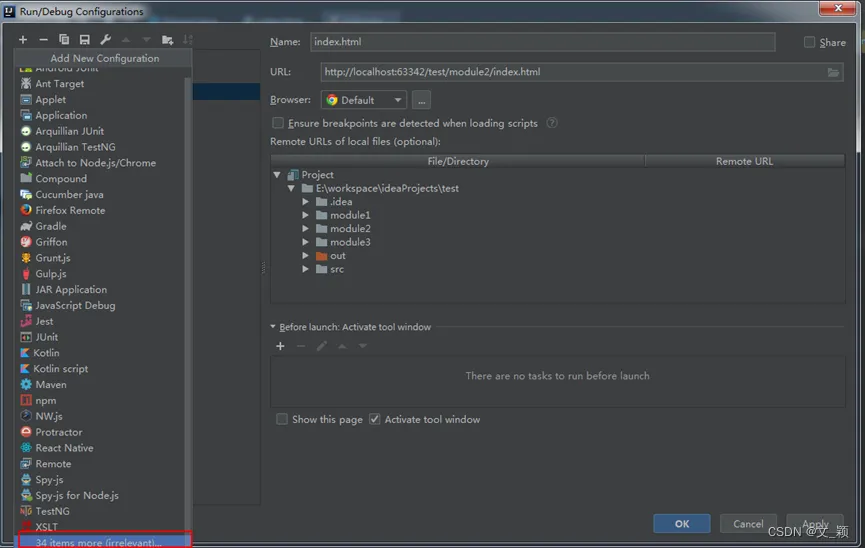This screenshot has height=548, width=865.
Task: Click the Save Configuration floppy disk icon
Action: click(84, 40)
